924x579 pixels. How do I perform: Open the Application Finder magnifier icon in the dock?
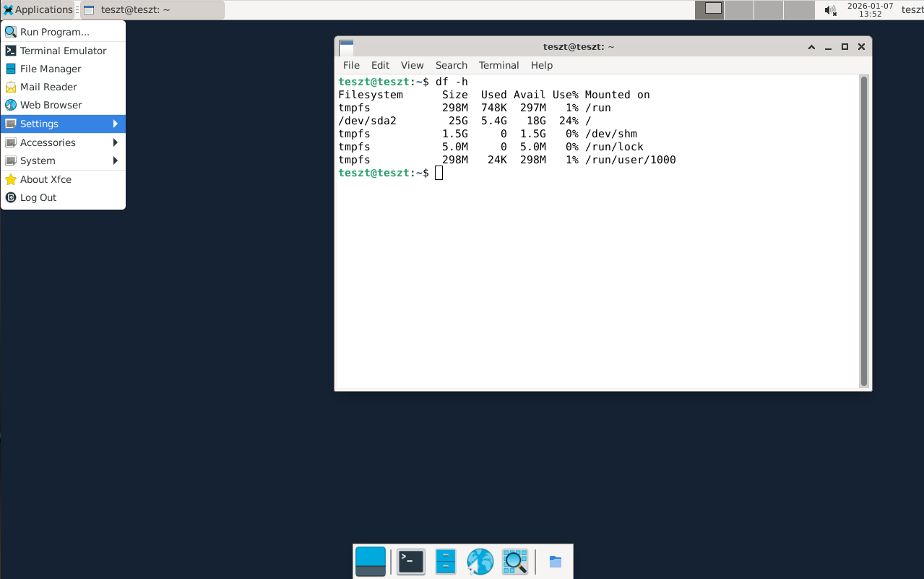(x=514, y=561)
